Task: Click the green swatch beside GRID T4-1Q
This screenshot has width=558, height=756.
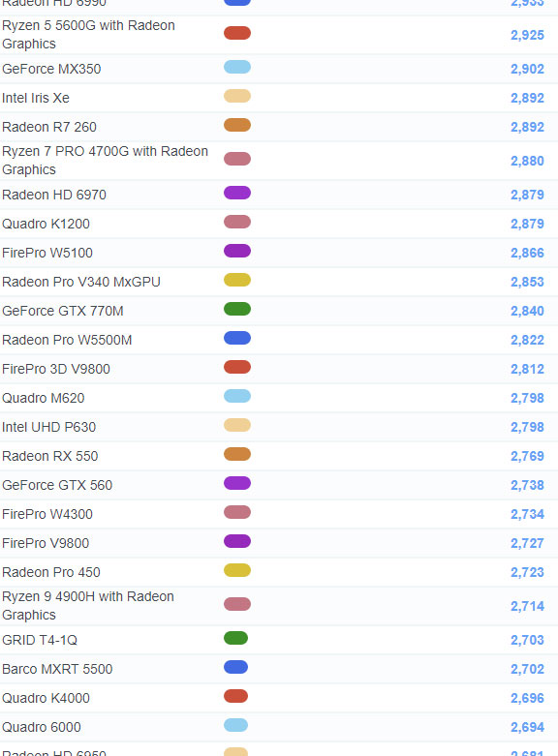Action: click(x=235, y=638)
